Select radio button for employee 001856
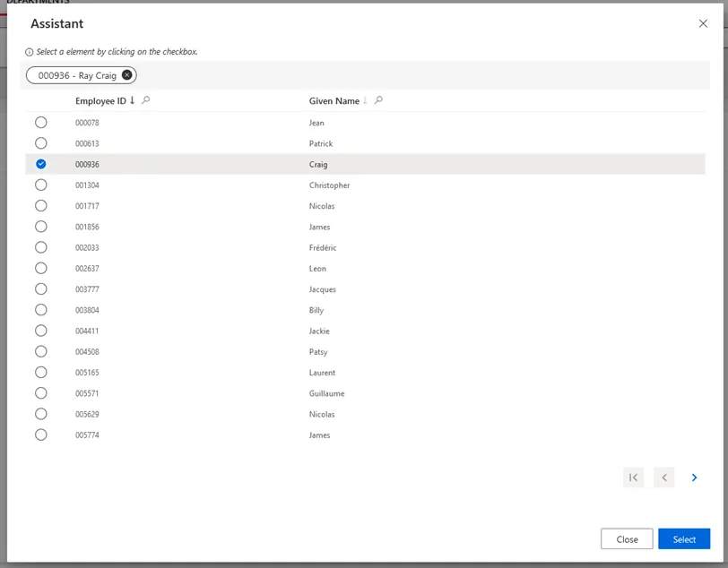 point(41,227)
